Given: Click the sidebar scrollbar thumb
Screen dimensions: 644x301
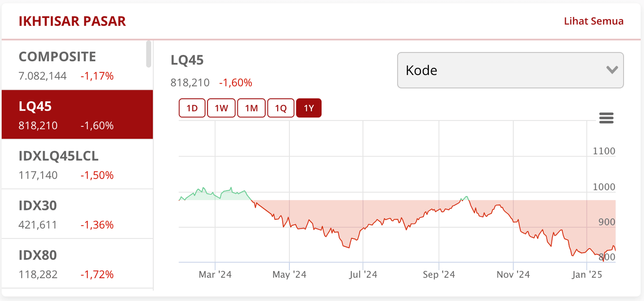Looking at the screenshot, I should pos(148,54).
